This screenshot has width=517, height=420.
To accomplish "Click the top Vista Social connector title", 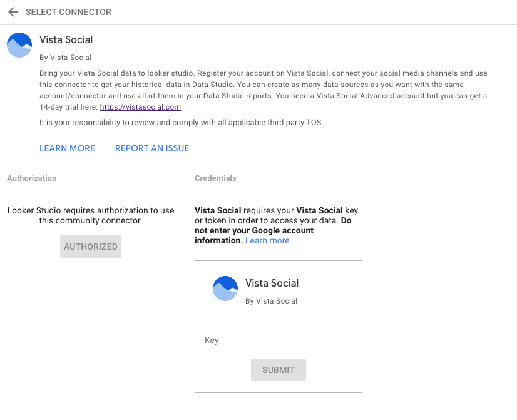I will 66,39.
